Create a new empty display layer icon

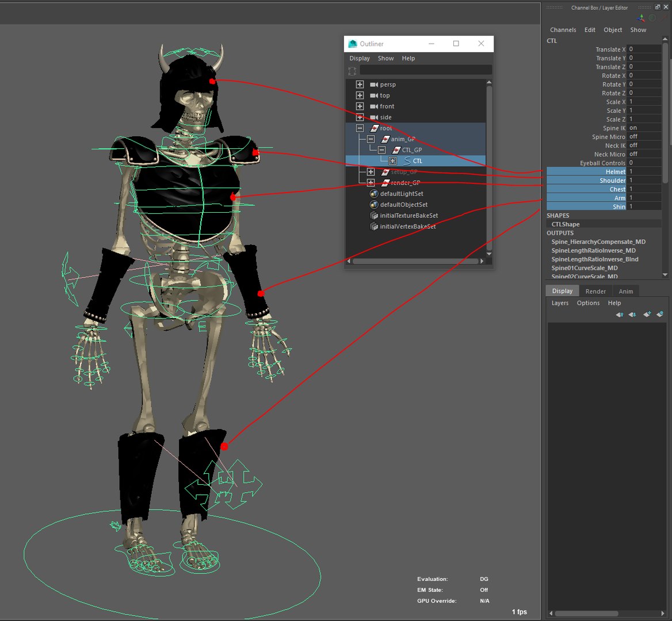(647, 315)
